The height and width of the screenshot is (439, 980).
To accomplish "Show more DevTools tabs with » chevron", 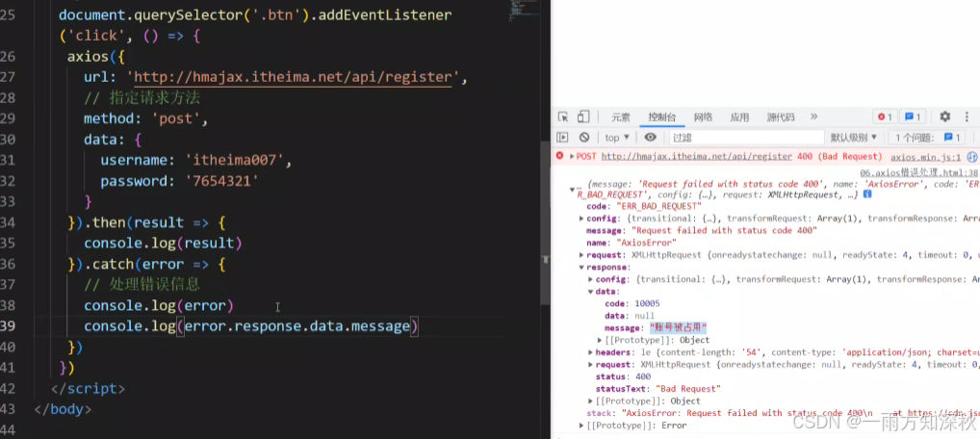I will point(813,116).
